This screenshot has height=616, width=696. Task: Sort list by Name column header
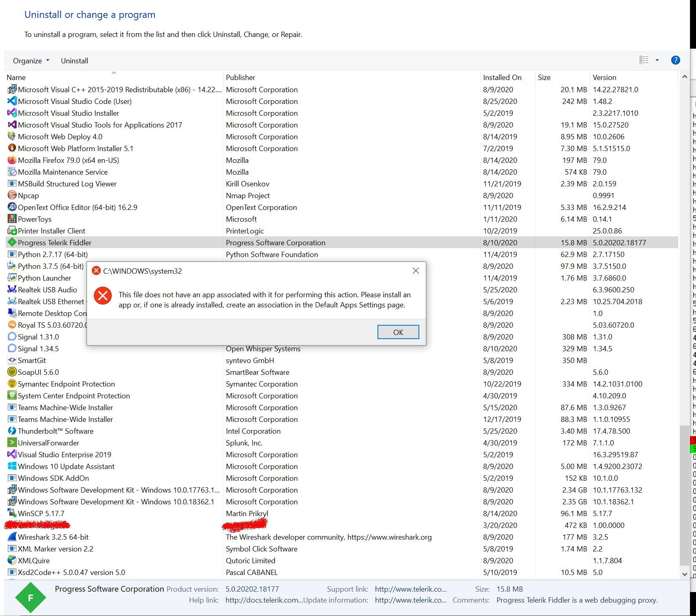click(16, 78)
